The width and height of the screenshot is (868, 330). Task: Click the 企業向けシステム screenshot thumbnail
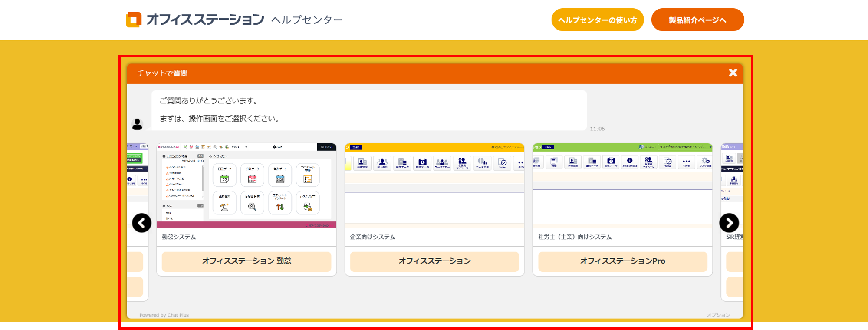pyautogui.click(x=434, y=186)
